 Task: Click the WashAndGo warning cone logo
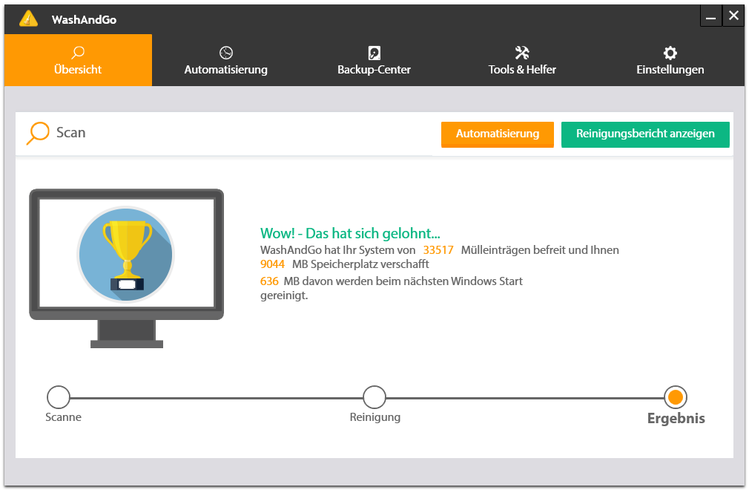pyautogui.click(x=29, y=19)
